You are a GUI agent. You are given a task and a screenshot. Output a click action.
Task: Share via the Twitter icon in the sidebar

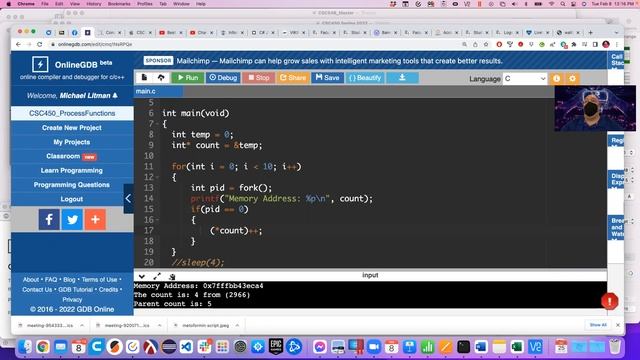[72, 220]
